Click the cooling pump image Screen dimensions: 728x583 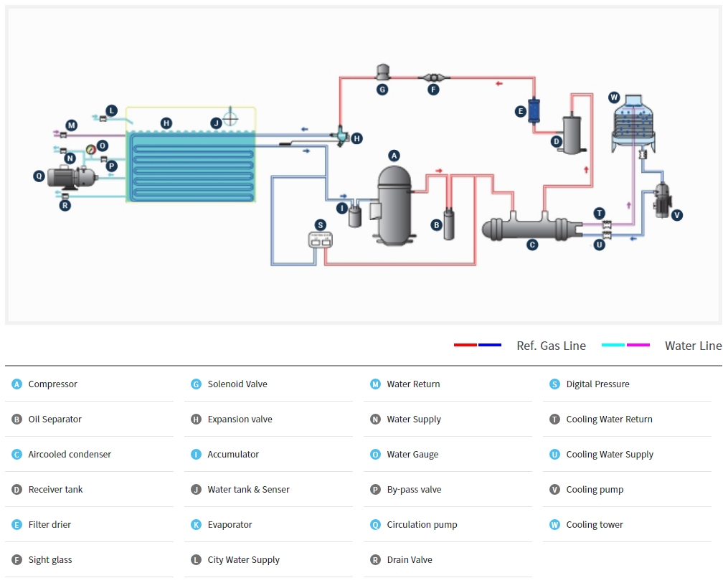(661, 198)
